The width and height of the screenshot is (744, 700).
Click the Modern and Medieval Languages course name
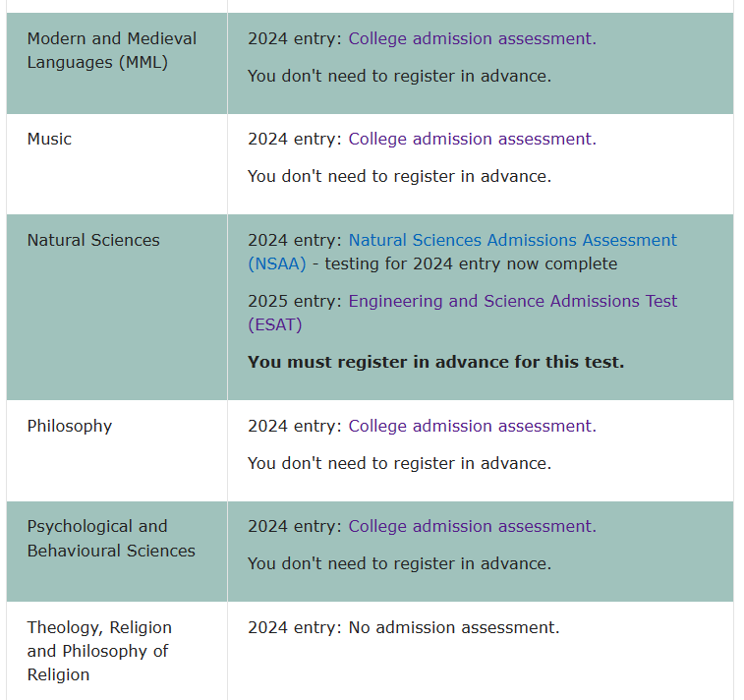(111, 51)
